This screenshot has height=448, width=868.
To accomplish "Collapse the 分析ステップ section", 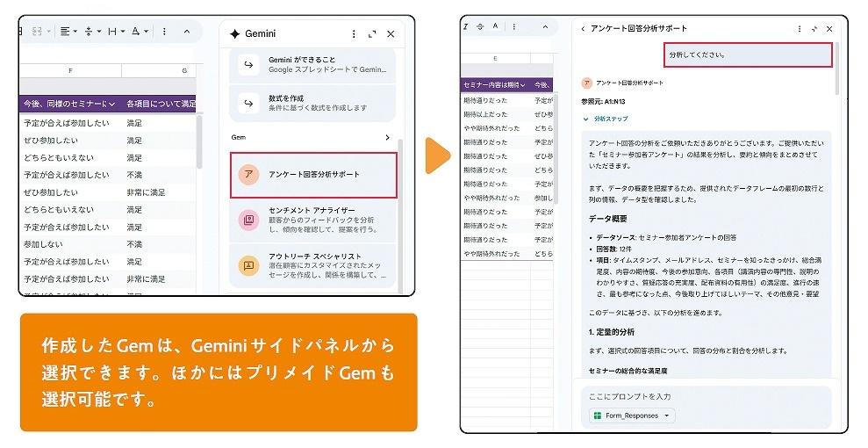I will (x=586, y=119).
